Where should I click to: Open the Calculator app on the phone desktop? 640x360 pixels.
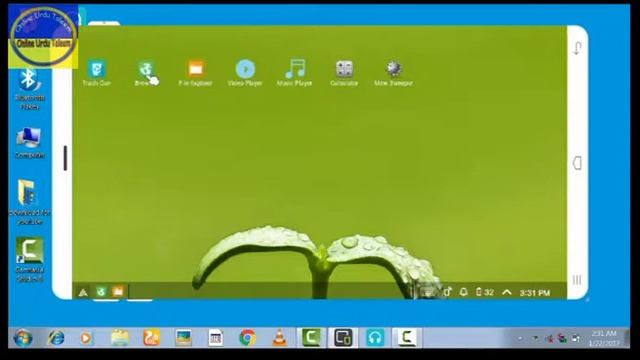tap(344, 73)
